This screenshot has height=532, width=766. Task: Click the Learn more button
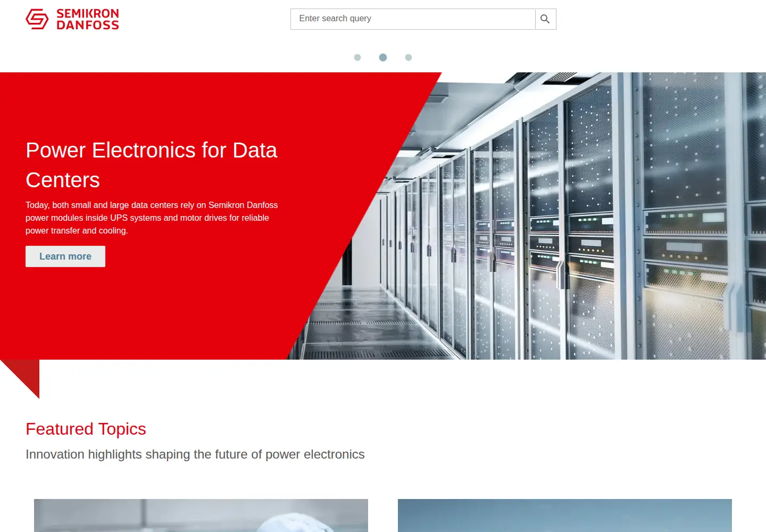pos(65,256)
